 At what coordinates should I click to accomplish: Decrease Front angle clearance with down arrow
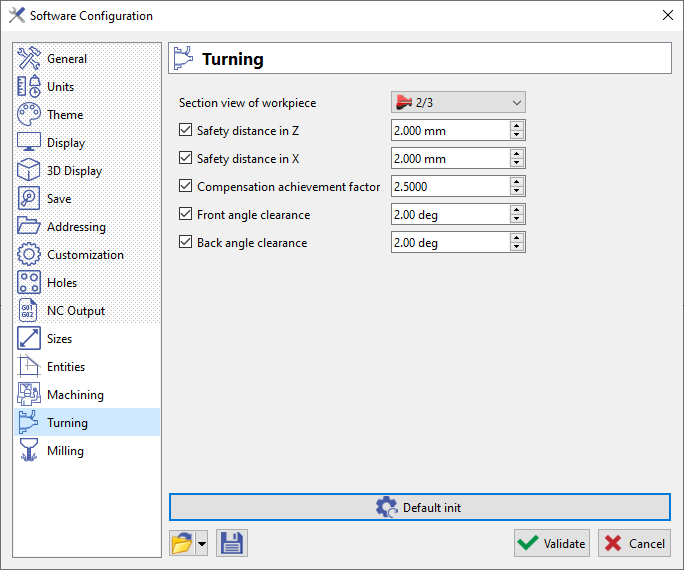click(516, 219)
